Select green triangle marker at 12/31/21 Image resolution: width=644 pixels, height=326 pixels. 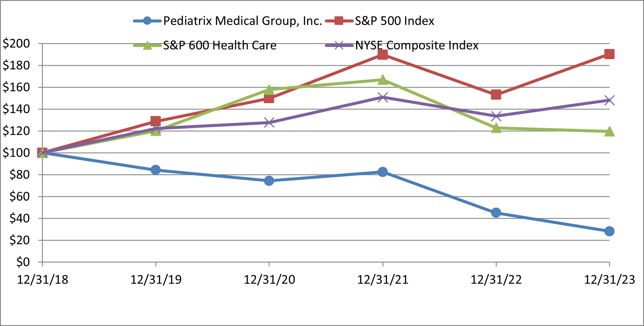point(383,80)
